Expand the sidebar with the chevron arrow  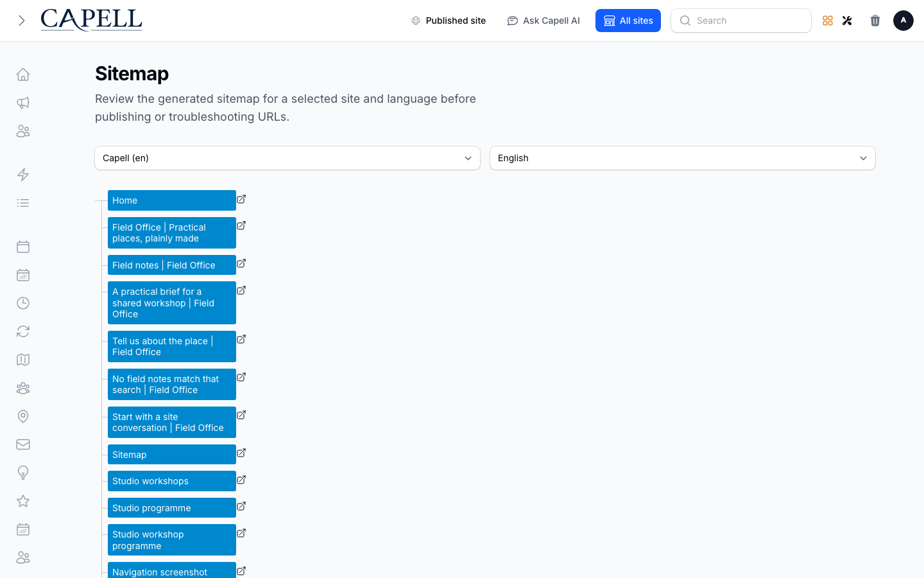tap(22, 21)
